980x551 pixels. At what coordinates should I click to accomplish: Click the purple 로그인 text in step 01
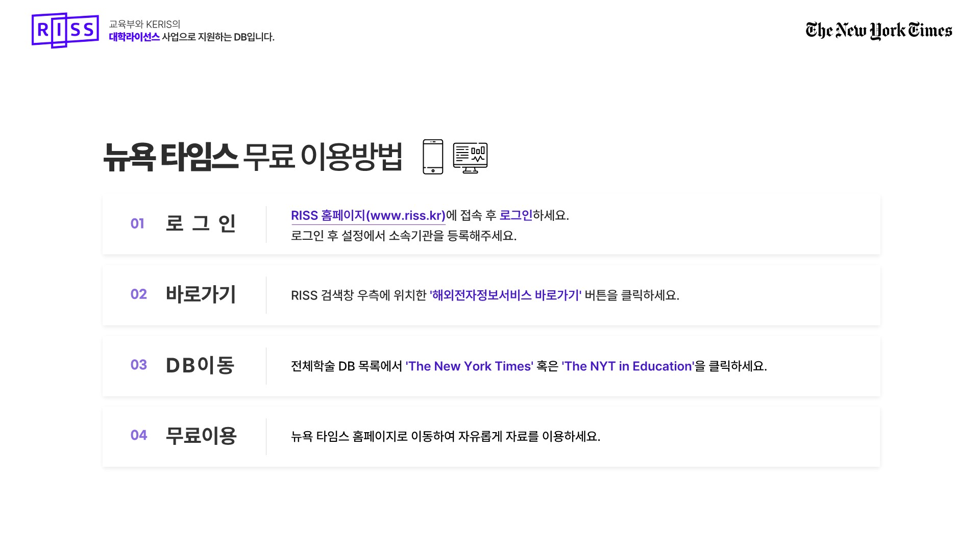516,215
